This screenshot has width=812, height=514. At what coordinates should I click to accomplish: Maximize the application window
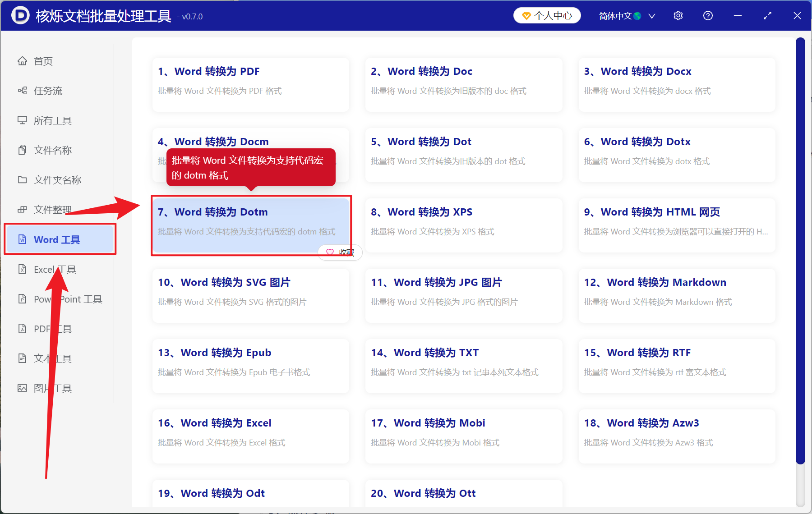[767, 16]
